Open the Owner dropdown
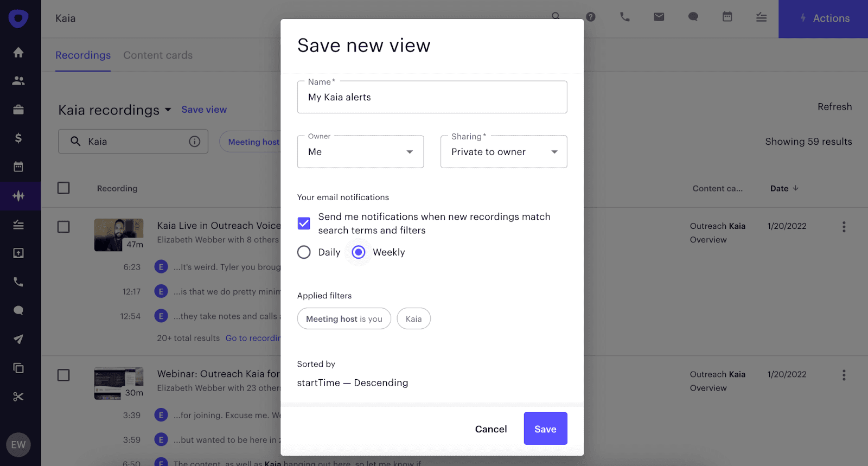The width and height of the screenshot is (868, 466). (x=360, y=152)
